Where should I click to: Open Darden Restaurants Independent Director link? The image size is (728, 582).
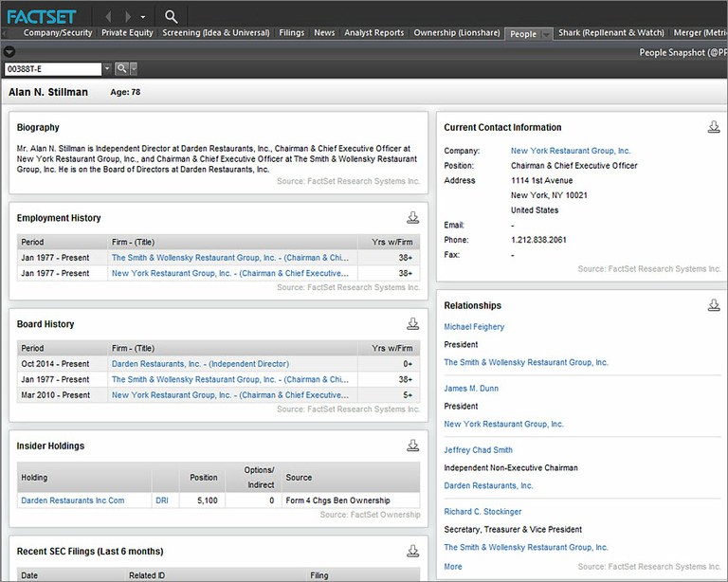[x=200, y=364]
